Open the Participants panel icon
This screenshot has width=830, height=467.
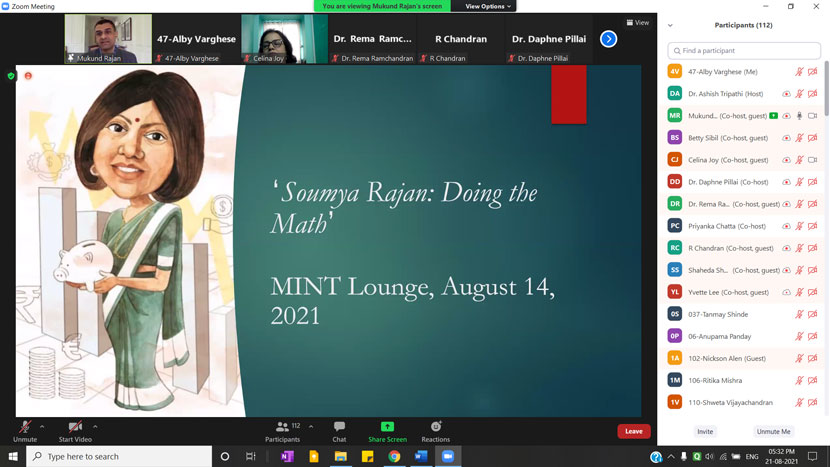283,426
